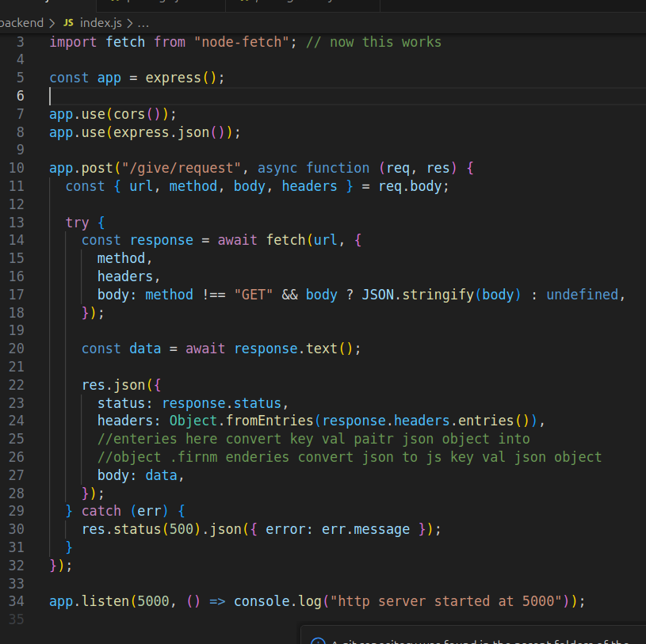Screen dimensions: 646x644
Task: Click the word headers, on line 16
Action: pyautogui.click(x=128, y=276)
